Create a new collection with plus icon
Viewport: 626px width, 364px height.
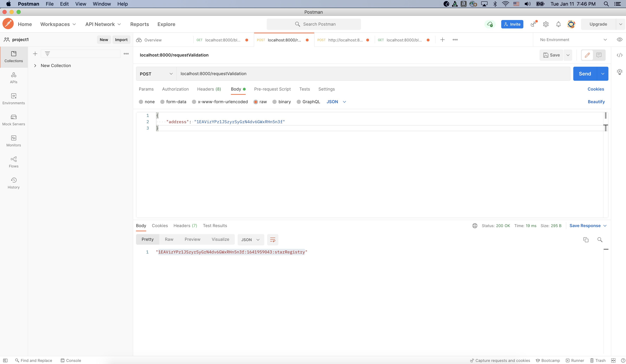tap(35, 54)
